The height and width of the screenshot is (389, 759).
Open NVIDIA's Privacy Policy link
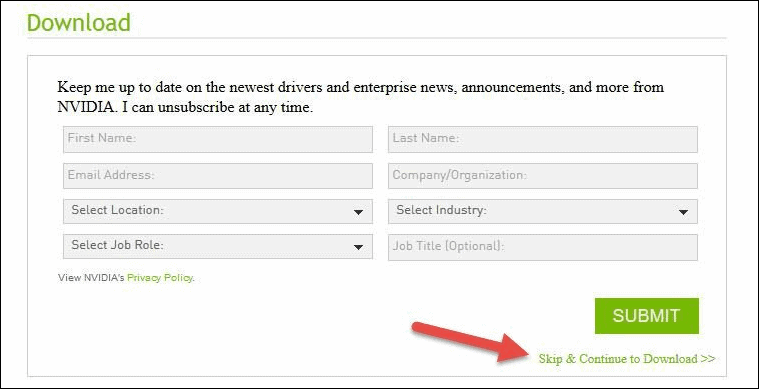(x=160, y=278)
